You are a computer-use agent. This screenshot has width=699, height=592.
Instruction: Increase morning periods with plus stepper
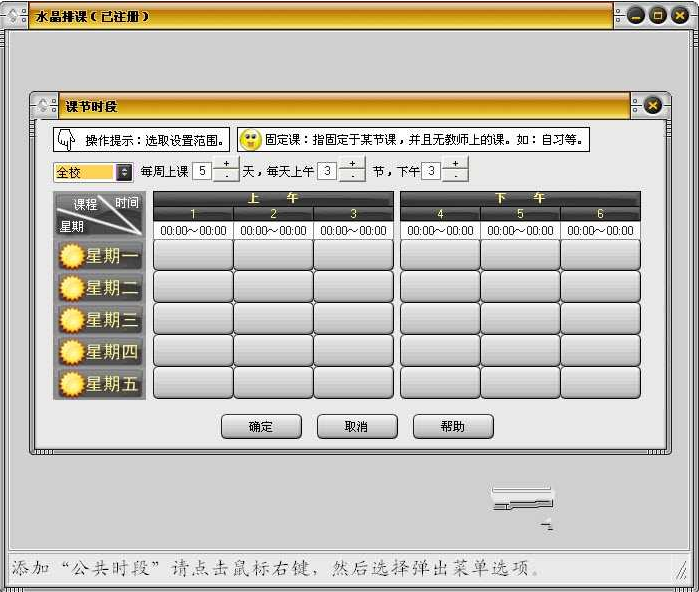(352, 163)
